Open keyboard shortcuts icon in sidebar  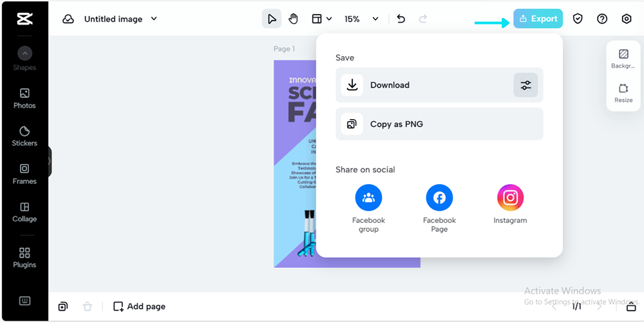[24, 301]
